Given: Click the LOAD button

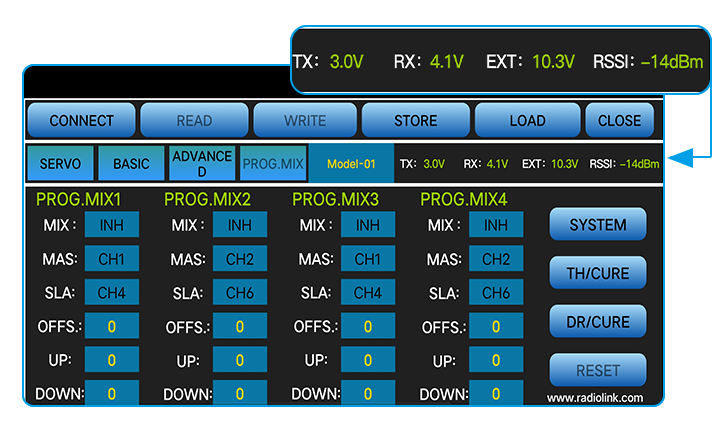Looking at the screenshot, I should [x=527, y=120].
